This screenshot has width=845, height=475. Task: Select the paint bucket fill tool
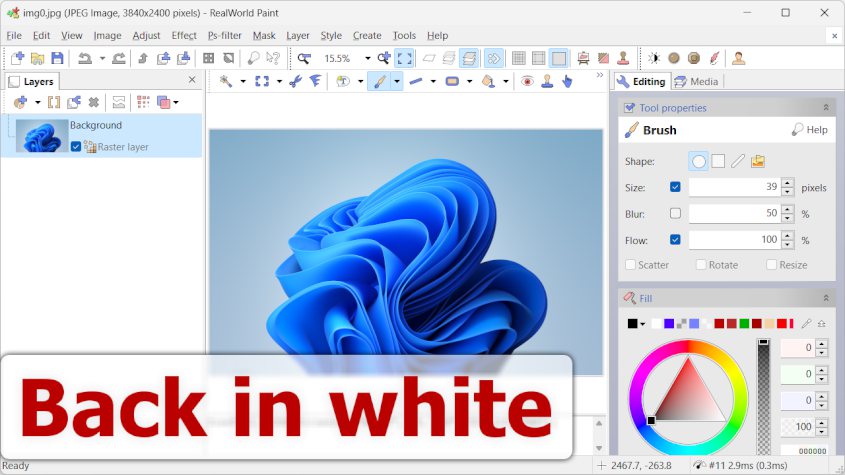point(488,81)
